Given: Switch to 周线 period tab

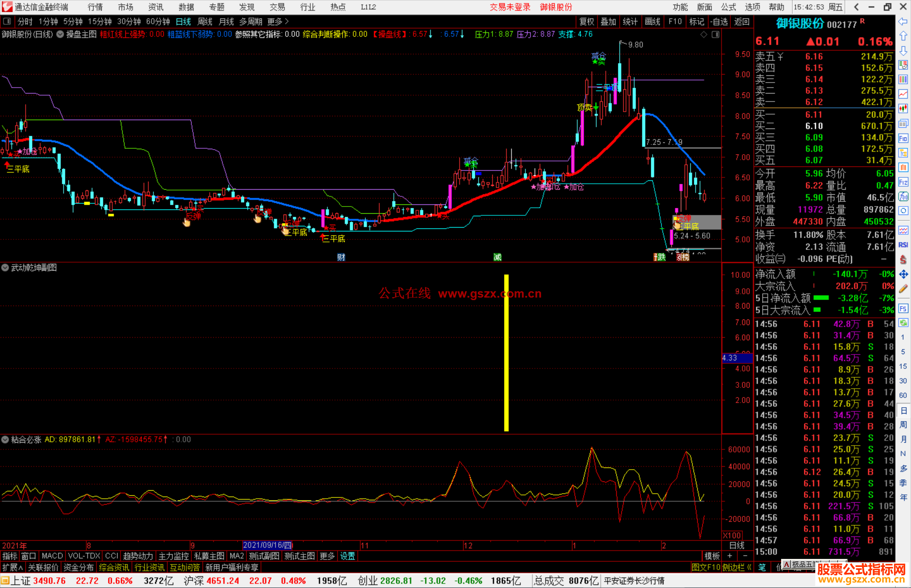Looking at the screenshot, I should point(205,21).
